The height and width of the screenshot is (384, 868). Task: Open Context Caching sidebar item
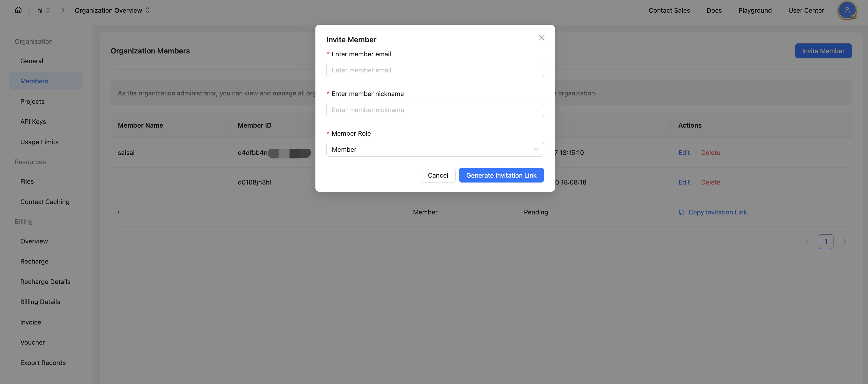point(45,202)
